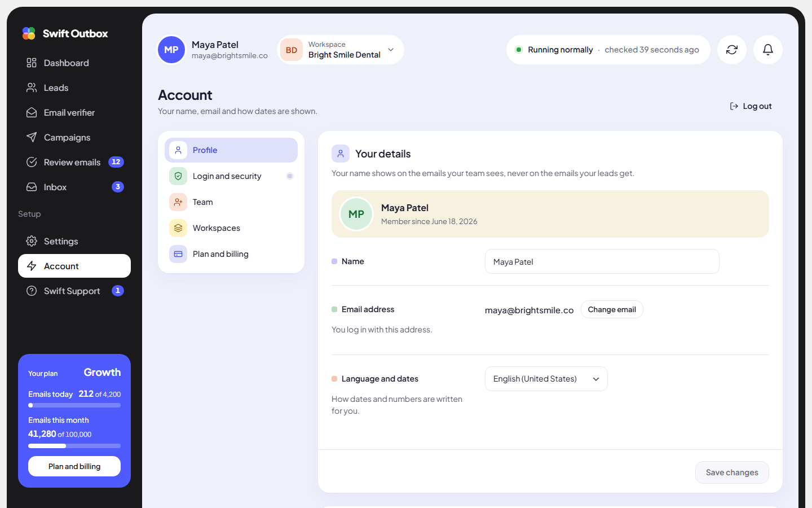Open Leads in the sidebar
This screenshot has width=812, height=508.
point(74,87)
